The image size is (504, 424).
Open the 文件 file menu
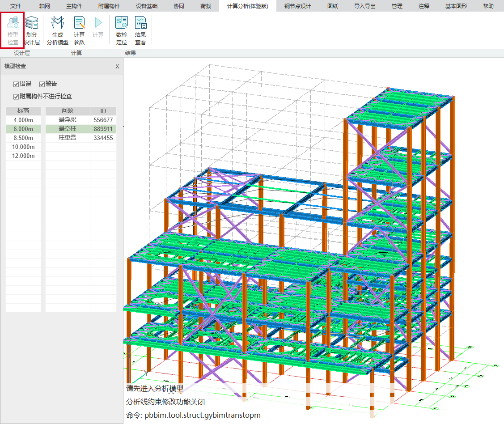16,6
